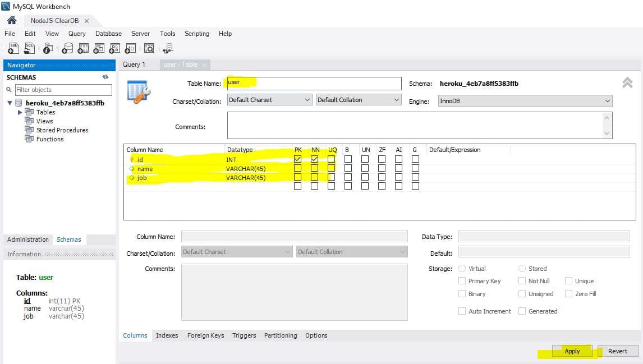The width and height of the screenshot is (643, 364).
Task: Open the Database menu
Action: [108, 34]
